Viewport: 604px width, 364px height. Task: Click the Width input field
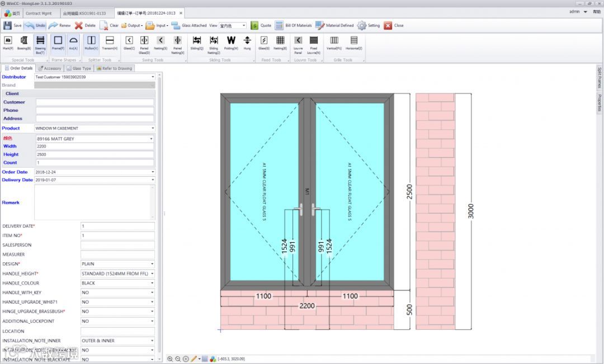point(94,146)
